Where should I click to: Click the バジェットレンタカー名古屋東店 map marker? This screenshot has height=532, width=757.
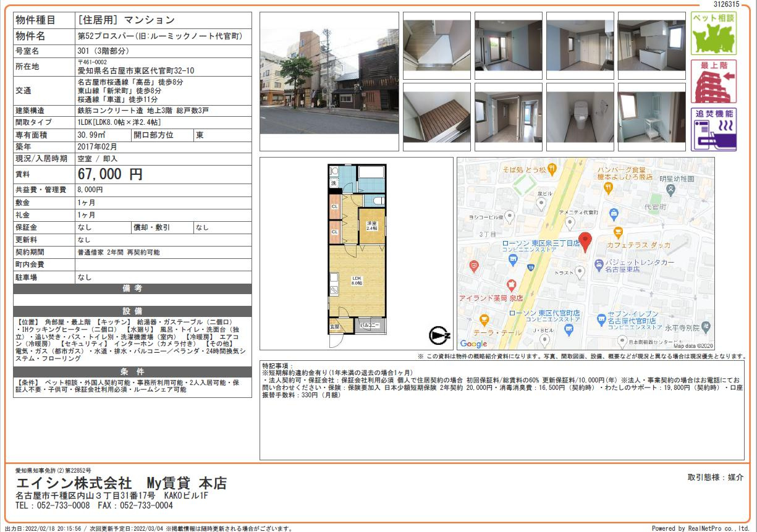[x=598, y=265]
